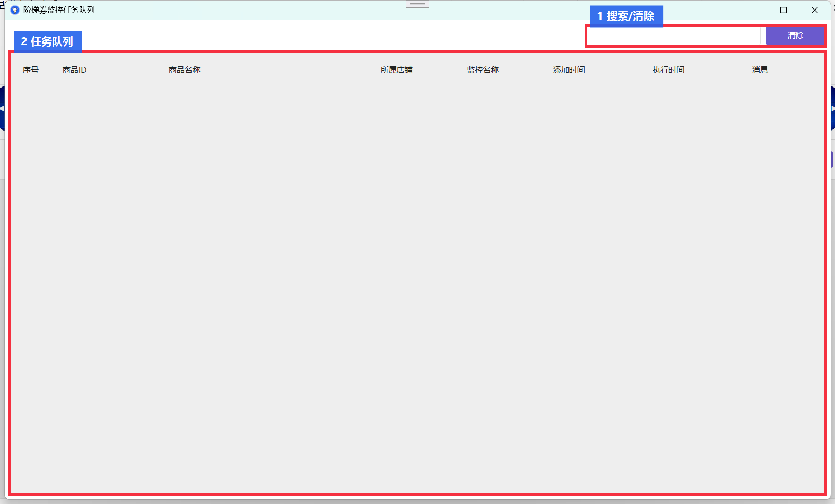Click the 序号 column header
This screenshot has width=835, height=504.
(x=31, y=70)
